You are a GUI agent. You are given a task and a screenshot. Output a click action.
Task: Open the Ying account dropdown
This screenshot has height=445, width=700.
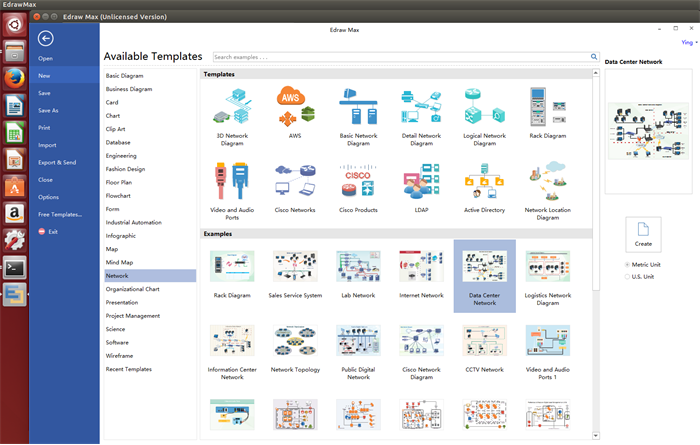pos(689,42)
